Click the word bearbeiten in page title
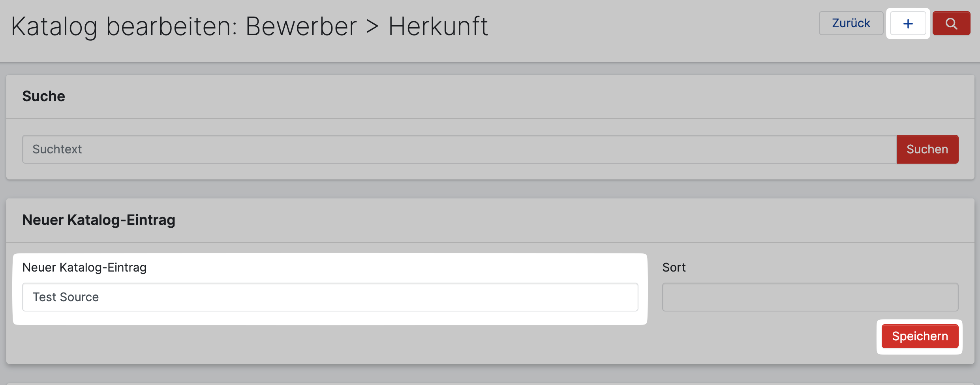The height and width of the screenshot is (385, 980). [x=171, y=27]
